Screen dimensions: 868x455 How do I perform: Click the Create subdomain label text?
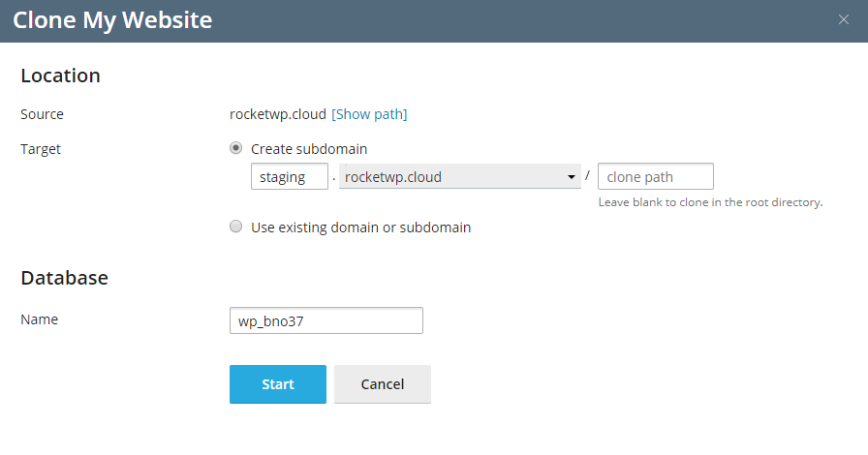click(309, 149)
